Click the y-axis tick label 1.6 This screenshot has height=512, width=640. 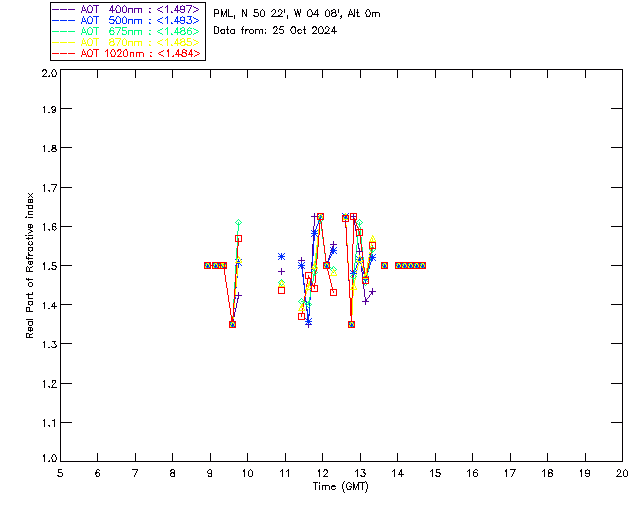pos(49,227)
